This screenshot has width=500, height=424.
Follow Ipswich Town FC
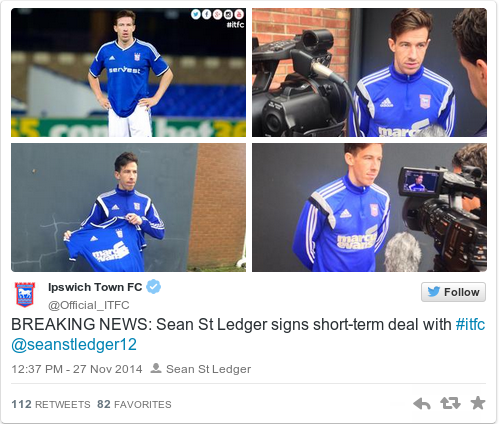(453, 292)
